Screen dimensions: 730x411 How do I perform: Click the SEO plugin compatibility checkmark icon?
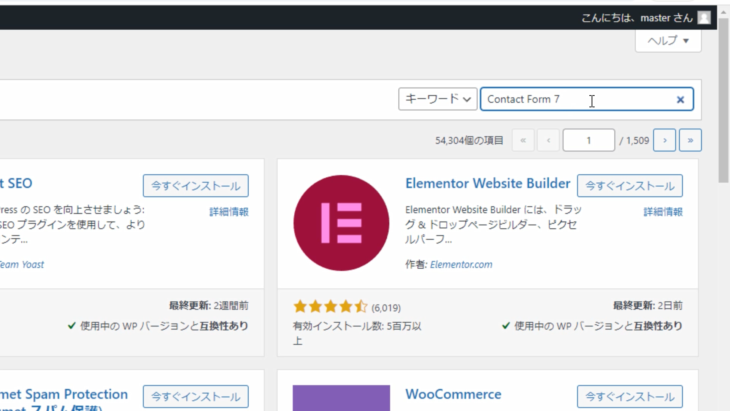(71, 326)
